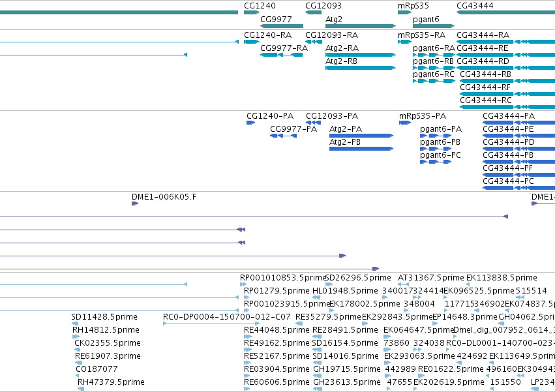Click the pgant6 gene bar
This screenshot has width=555, height=392.
tap(434, 26)
